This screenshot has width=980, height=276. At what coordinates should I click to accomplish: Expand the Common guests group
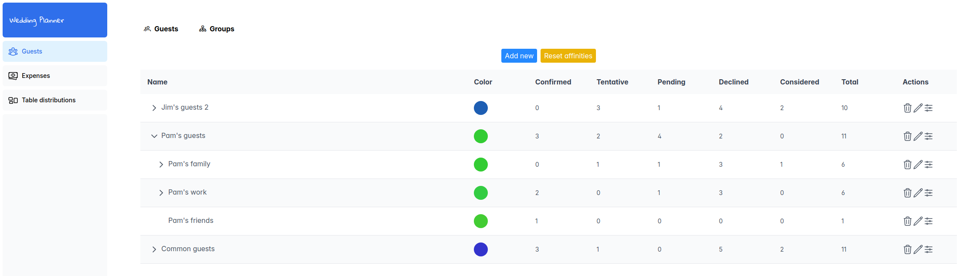pyautogui.click(x=154, y=249)
